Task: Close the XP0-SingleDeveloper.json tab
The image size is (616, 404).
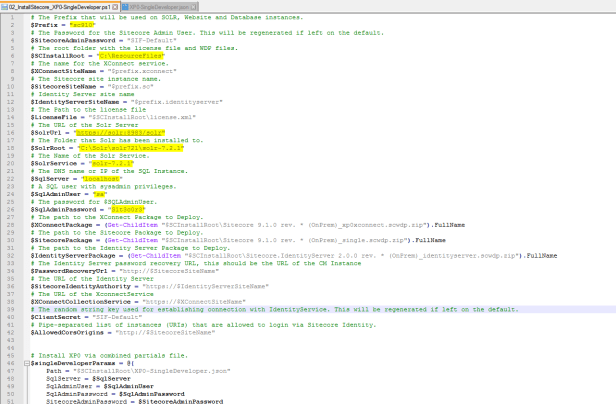Action: tap(194, 7)
